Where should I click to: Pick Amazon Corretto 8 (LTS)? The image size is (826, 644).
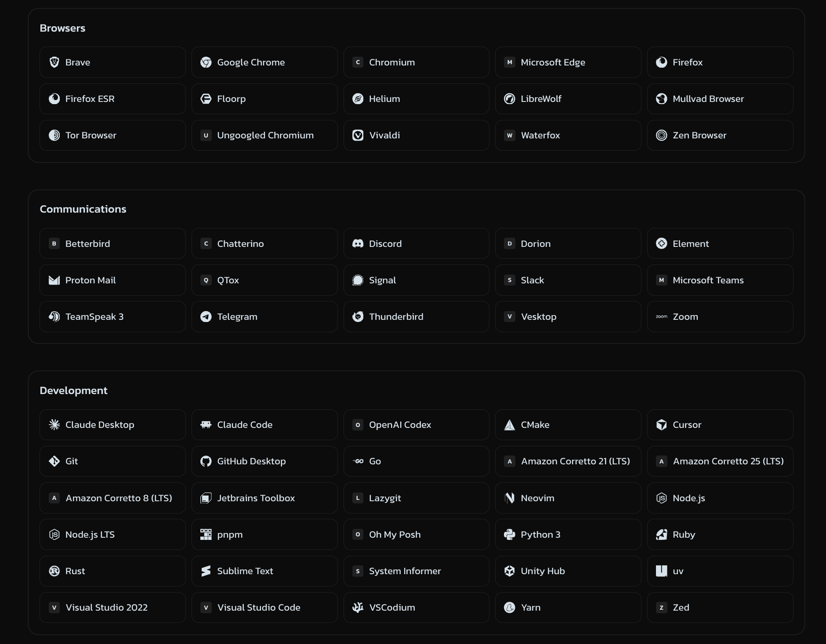pyautogui.click(x=112, y=498)
